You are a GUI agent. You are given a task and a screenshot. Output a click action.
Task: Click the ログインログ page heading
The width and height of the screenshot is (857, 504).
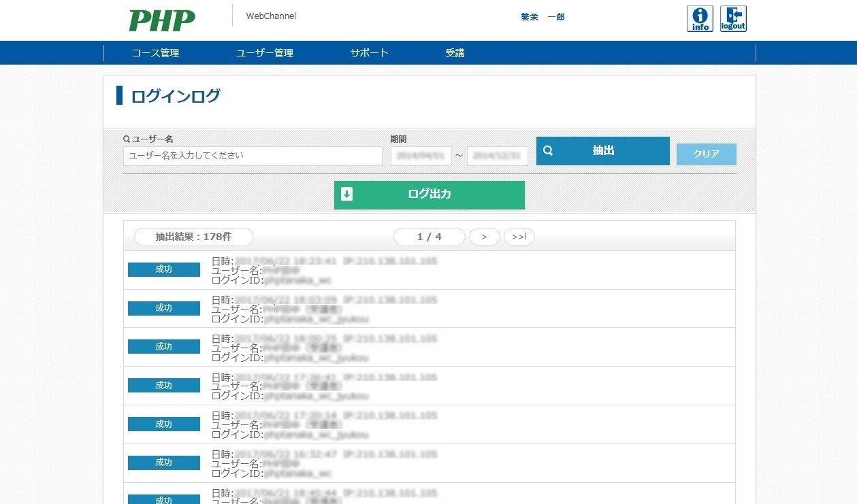click(x=176, y=96)
